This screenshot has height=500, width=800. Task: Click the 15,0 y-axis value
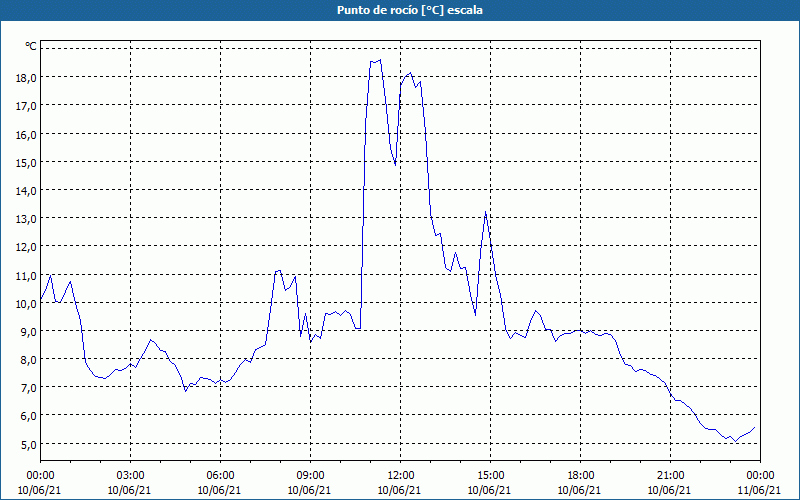[x=26, y=163]
